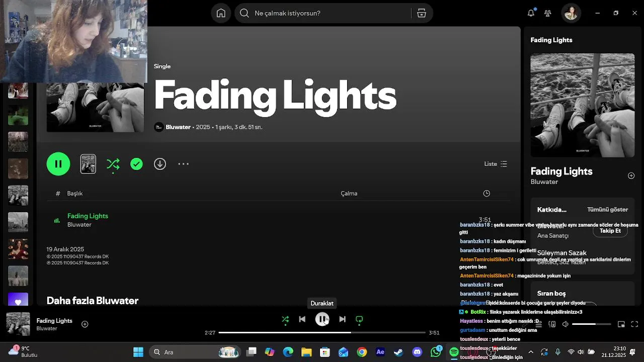Toggle saved checkmark for Fading Lights
The image size is (644, 362).
(x=136, y=164)
